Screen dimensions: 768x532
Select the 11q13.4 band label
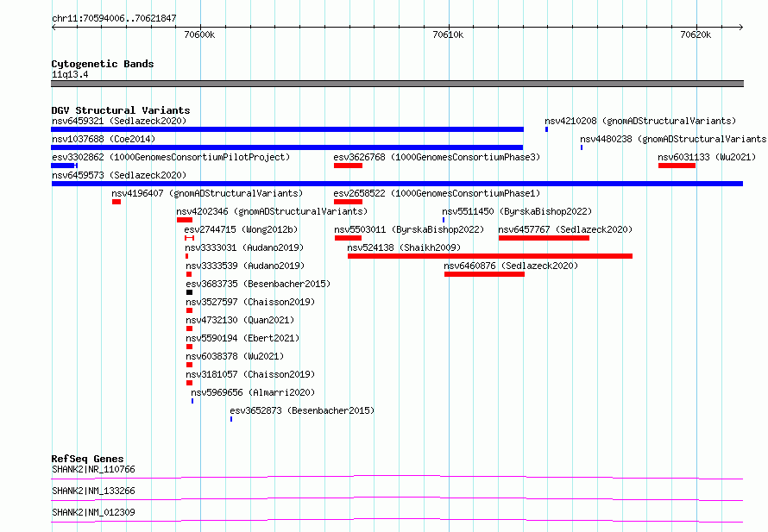70,74
